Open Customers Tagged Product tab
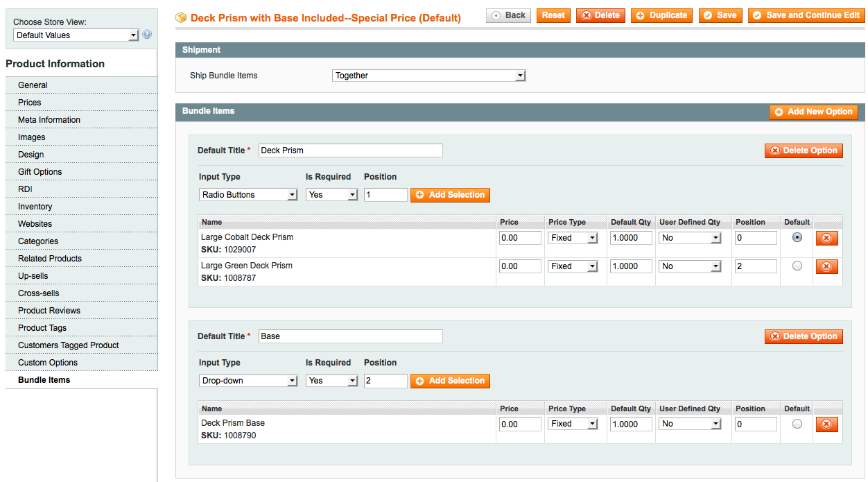 82,345
